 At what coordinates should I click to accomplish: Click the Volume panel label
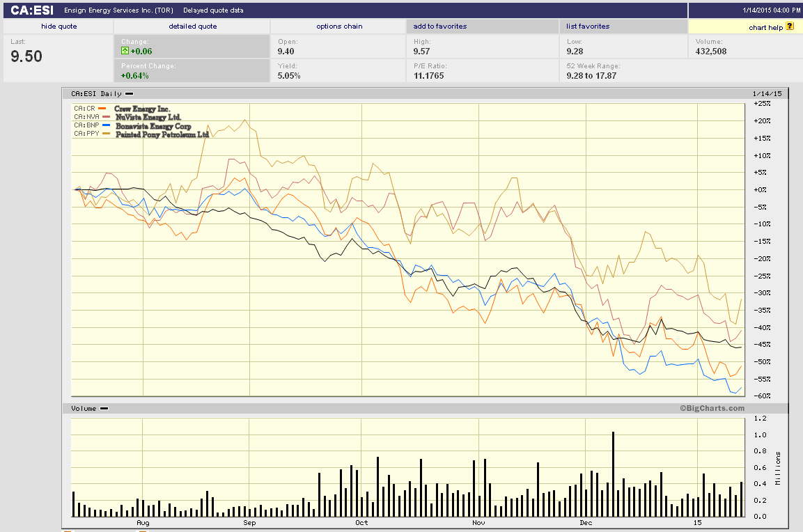pyautogui.click(x=84, y=409)
